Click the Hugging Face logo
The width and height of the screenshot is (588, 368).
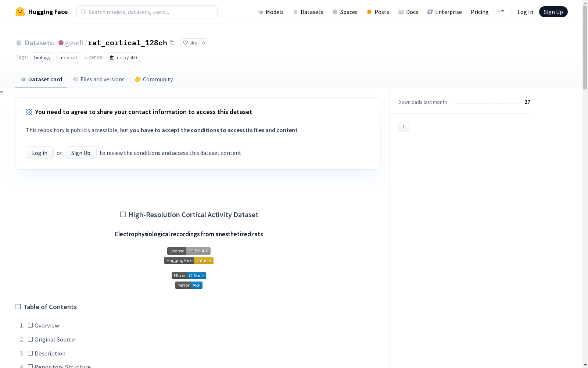tap(41, 12)
